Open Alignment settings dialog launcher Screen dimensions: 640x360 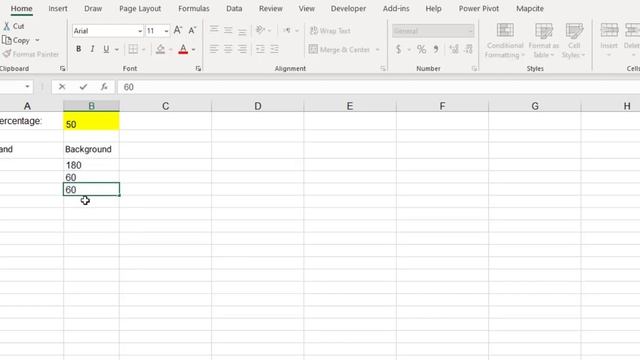point(383,69)
